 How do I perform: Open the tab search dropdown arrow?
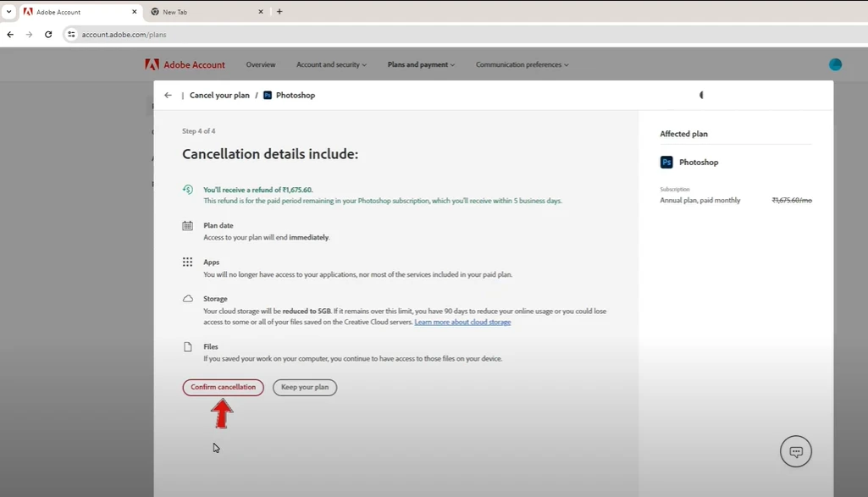coord(8,11)
